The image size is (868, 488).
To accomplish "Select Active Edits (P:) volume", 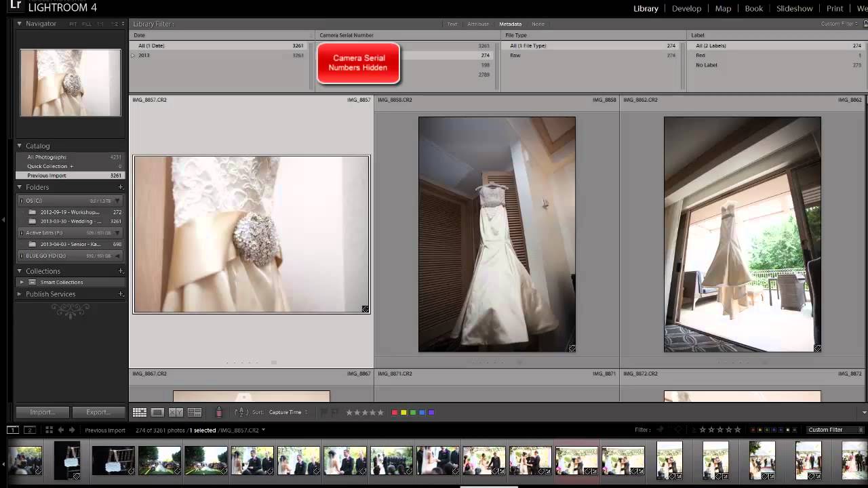I will coord(70,233).
